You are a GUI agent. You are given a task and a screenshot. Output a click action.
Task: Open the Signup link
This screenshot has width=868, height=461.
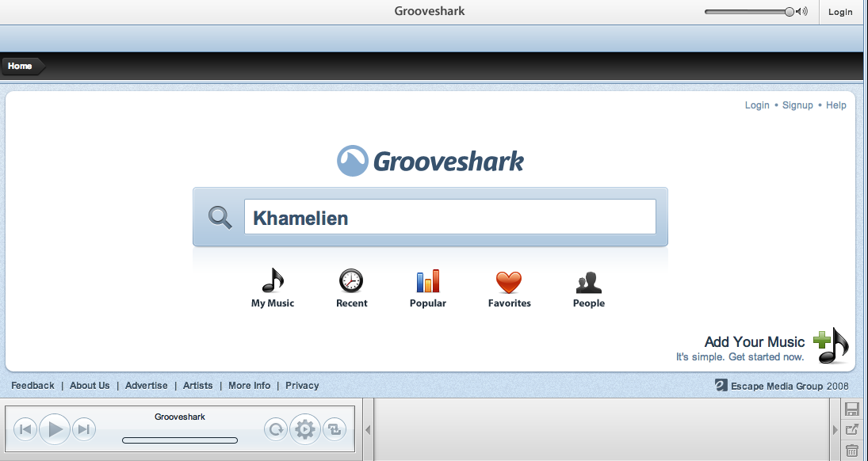pyautogui.click(x=797, y=105)
